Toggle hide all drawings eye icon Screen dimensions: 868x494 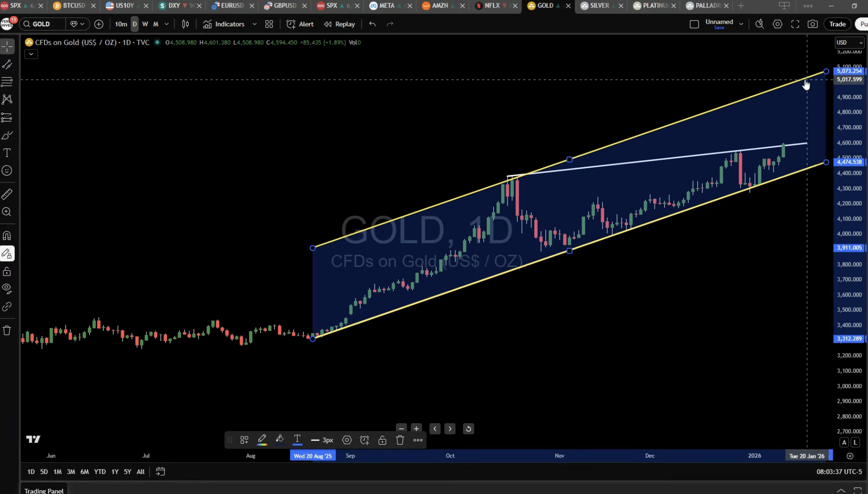[7, 288]
